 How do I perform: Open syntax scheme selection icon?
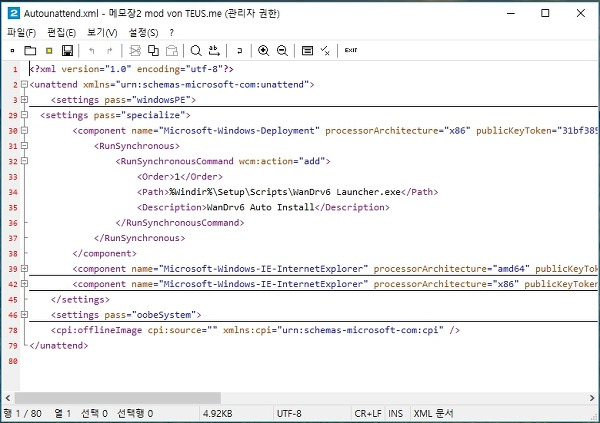click(x=307, y=50)
